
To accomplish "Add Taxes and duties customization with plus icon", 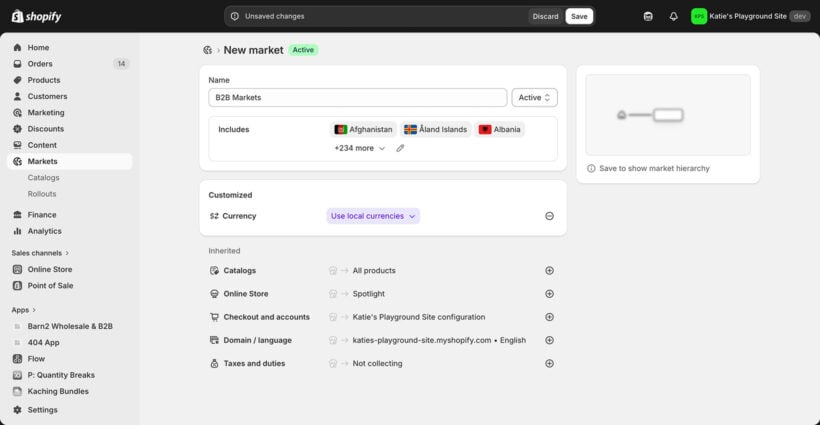I will [x=549, y=363].
